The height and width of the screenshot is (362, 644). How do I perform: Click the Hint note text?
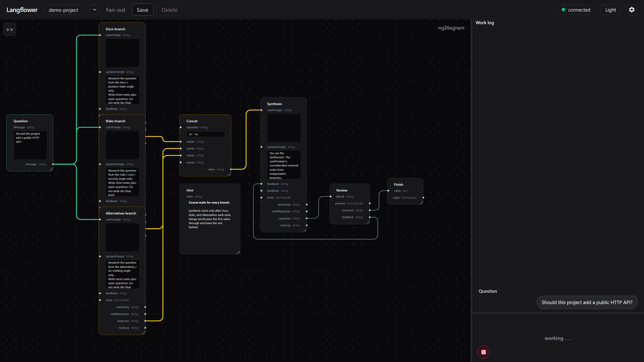[x=210, y=215]
